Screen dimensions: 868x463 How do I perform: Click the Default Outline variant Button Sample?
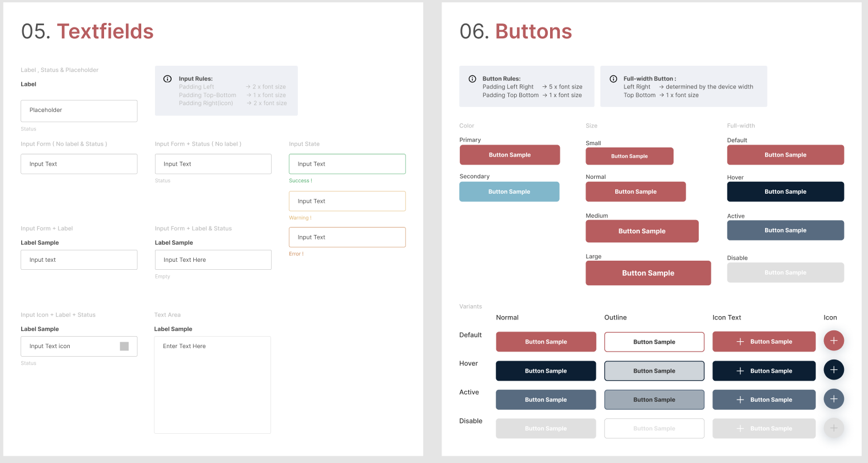tap(654, 342)
